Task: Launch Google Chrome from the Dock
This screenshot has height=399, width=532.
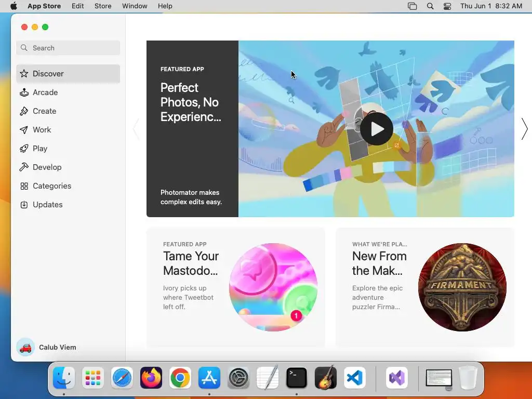Action: (x=180, y=378)
